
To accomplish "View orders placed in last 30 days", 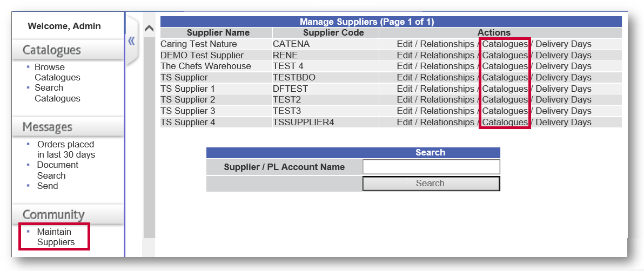I will point(66,150).
